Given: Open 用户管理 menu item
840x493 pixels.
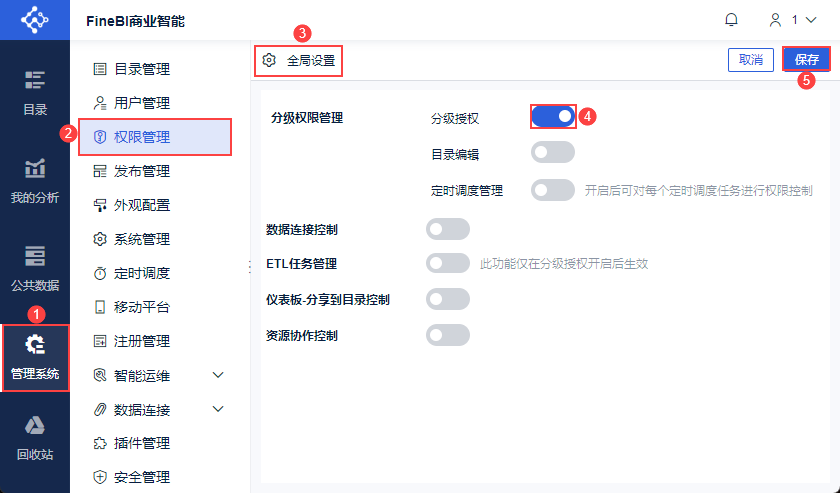Looking at the screenshot, I should tap(141, 103).
